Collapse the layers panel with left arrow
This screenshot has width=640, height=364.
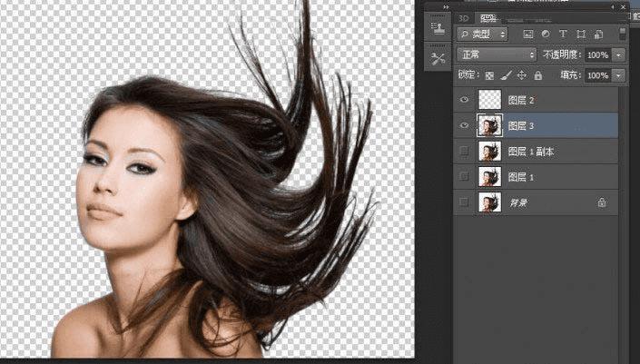click(x=612, y=7)
